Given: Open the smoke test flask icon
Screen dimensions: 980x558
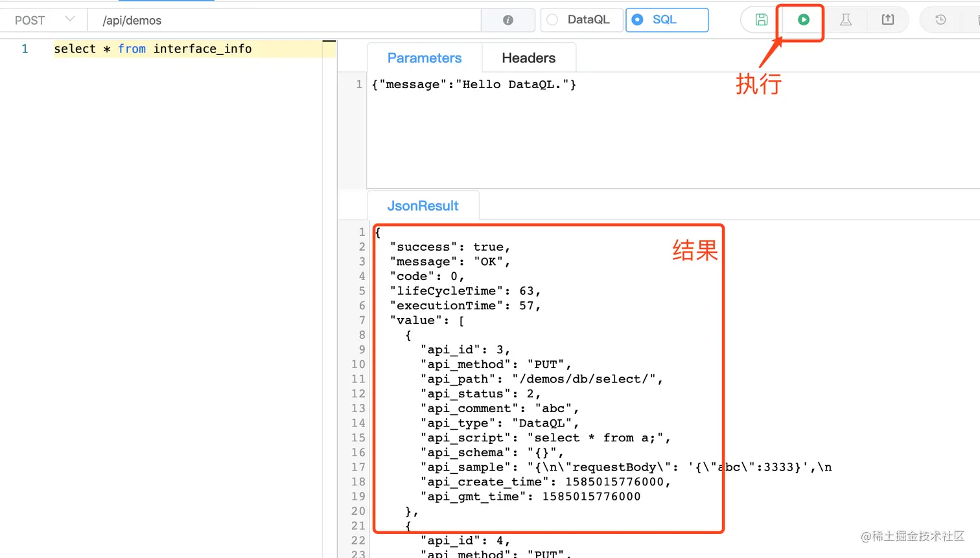Looking at the screenshot, I should (x=846, y=20).
